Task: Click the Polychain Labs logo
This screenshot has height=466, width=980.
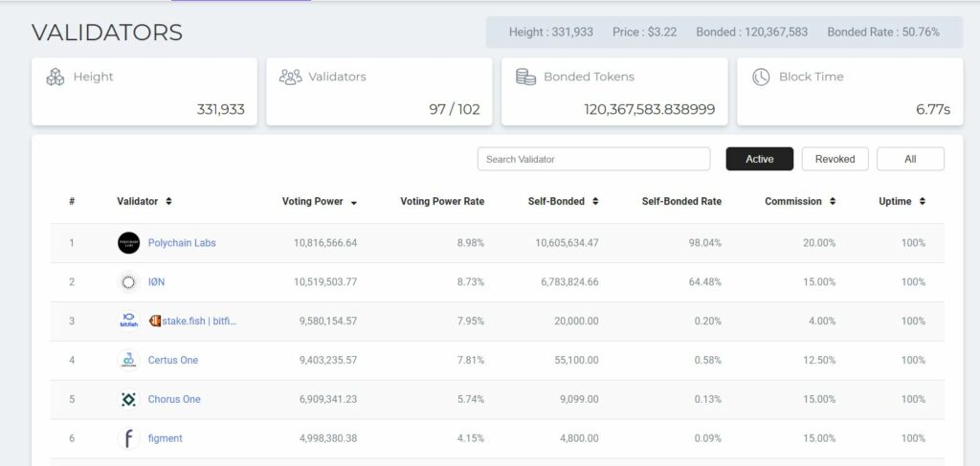Action: (129, 243)
